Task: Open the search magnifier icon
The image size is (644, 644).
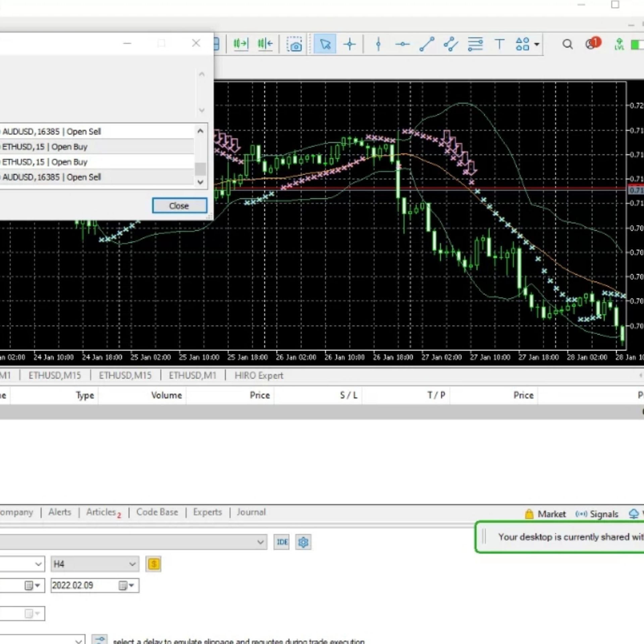Action: (x=568, y=44)
